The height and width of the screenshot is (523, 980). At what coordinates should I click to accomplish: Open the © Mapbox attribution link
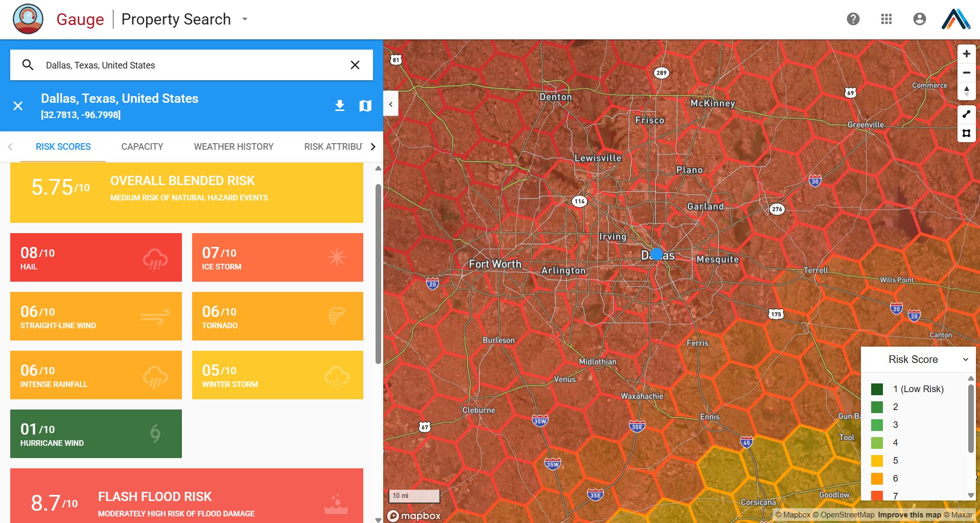pyautogui.click(x=792, y=515)
